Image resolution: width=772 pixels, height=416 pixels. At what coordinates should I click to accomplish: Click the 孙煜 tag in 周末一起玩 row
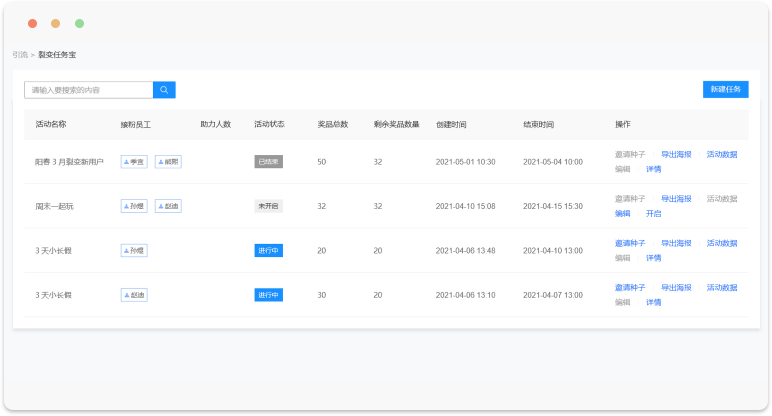click(x=134, y=206)
